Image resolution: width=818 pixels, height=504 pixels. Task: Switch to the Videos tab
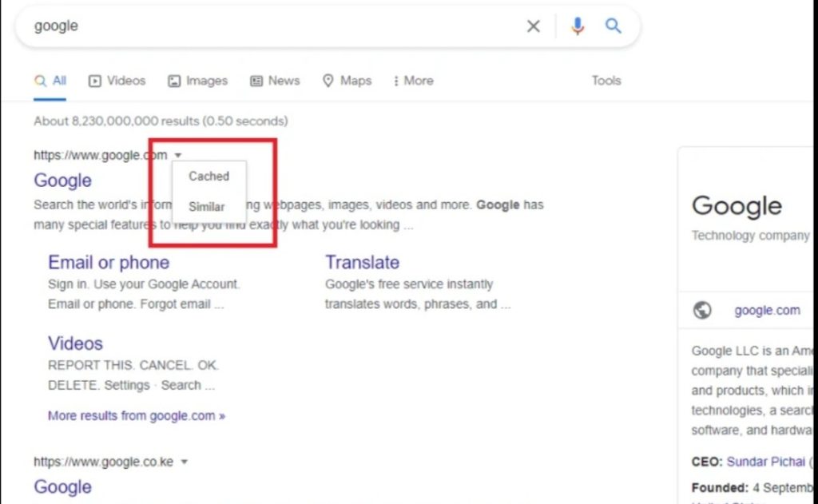[117, 81]
